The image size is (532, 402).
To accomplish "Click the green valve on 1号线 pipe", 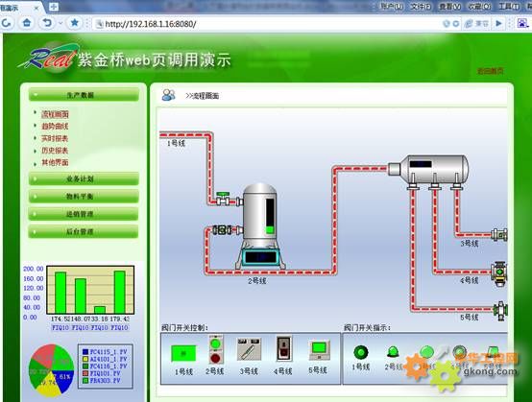I will (x=223, y=199).
